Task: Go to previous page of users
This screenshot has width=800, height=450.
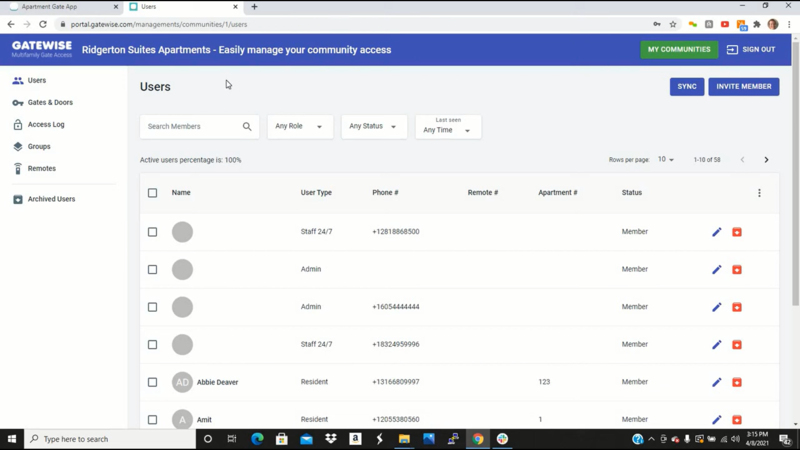Action: [742, 160]
